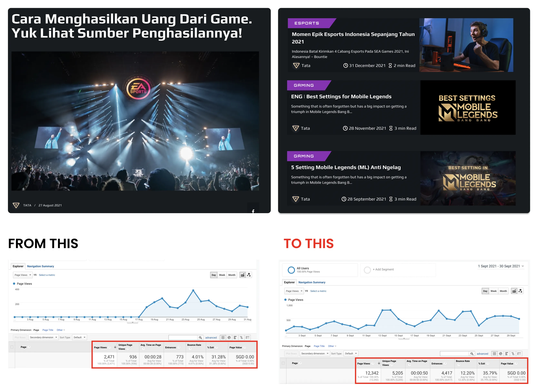Screen dimensions: 538x392
Task: Open the 1 Sept 2021 date range dropdown
Action: click(501, 266)
